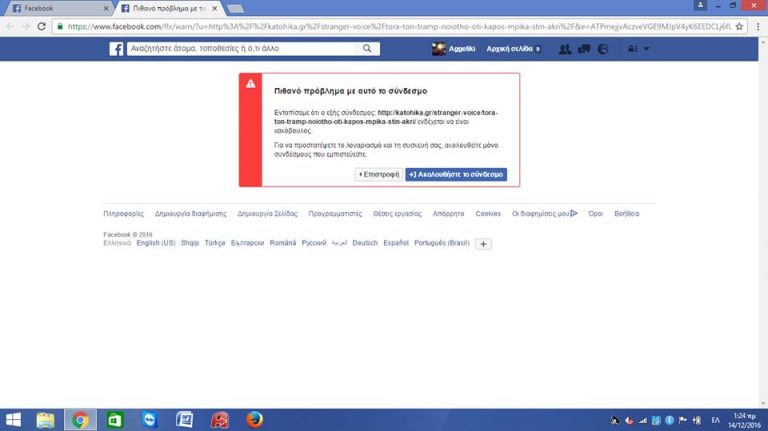Click the Facebook logo in the header
Viewport: 768px width, 431px height.
pyautogui.click(x=116, y=48)
